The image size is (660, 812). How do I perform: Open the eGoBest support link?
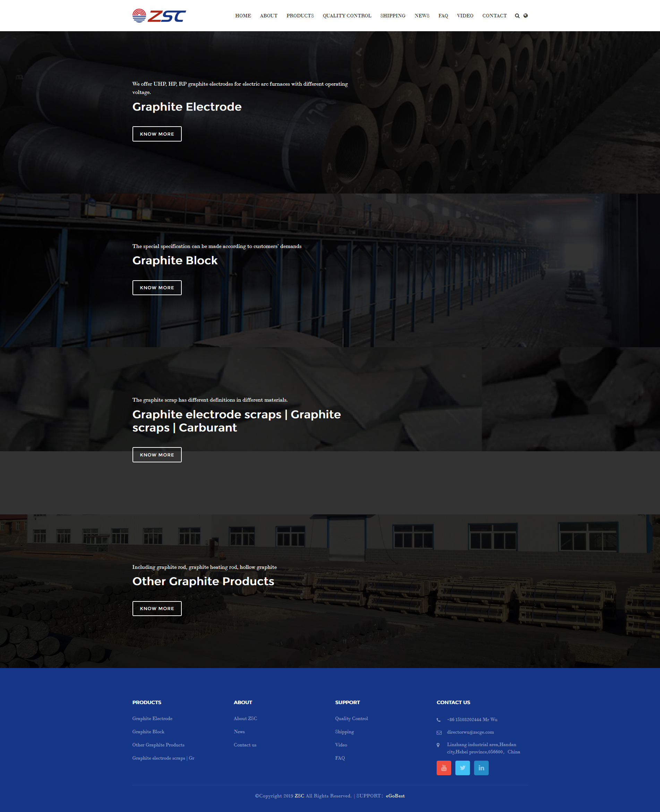[x=395, y=796]
